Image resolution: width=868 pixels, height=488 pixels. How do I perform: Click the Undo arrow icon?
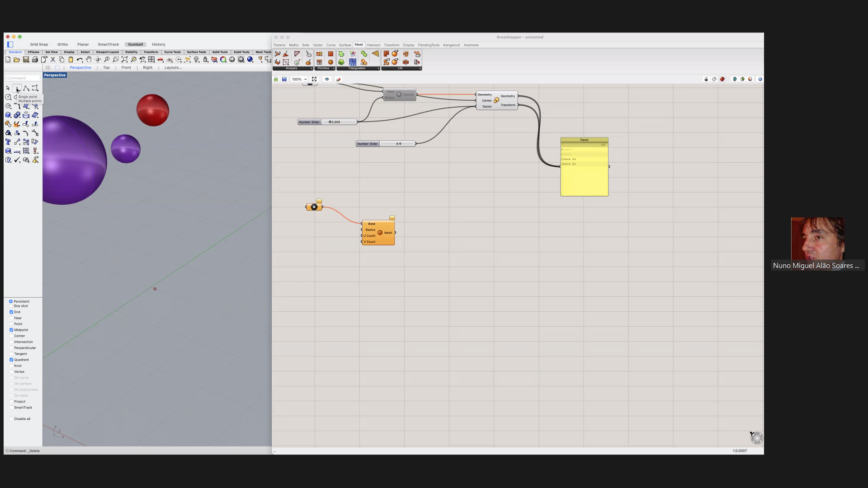coord(80,60)
